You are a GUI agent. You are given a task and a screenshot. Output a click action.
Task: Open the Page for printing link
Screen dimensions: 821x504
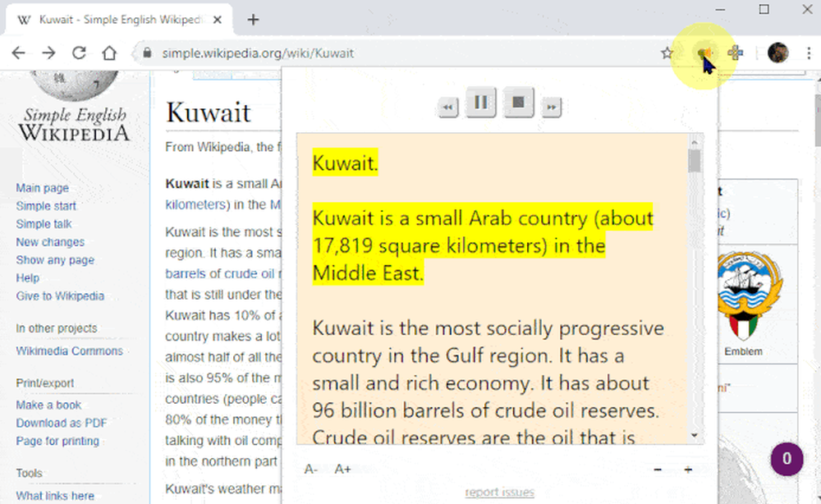(57, 441)
